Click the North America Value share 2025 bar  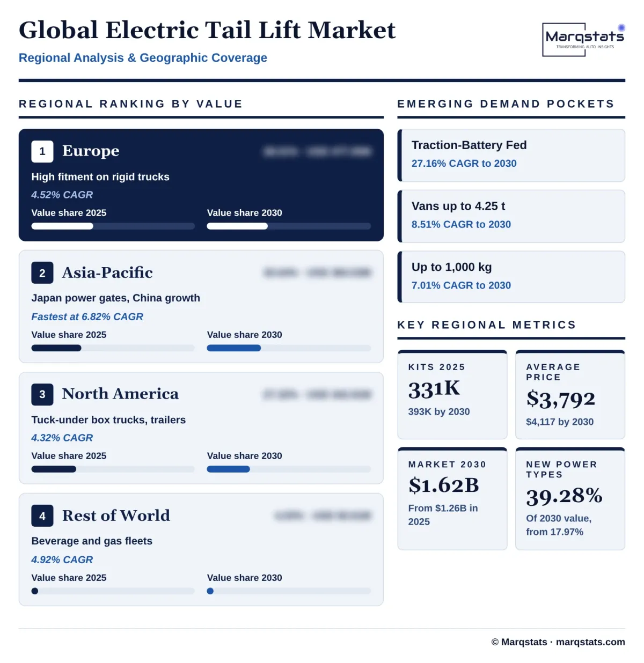(x=113, y=469)
